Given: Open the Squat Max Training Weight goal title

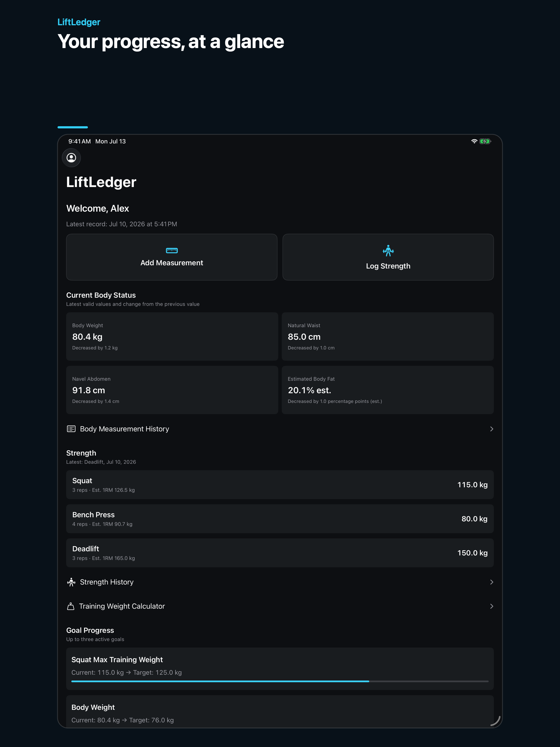Looking at the screenshot, I should (x=117, y=660).
